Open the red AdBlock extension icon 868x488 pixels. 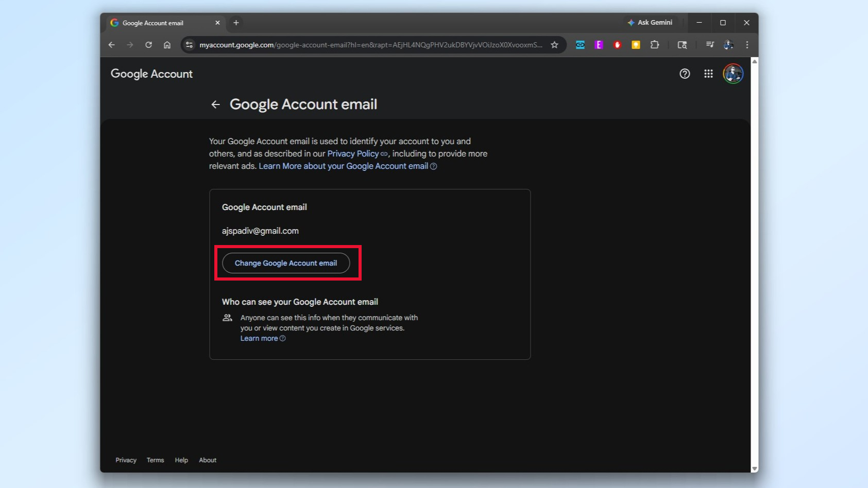[617, 45]
